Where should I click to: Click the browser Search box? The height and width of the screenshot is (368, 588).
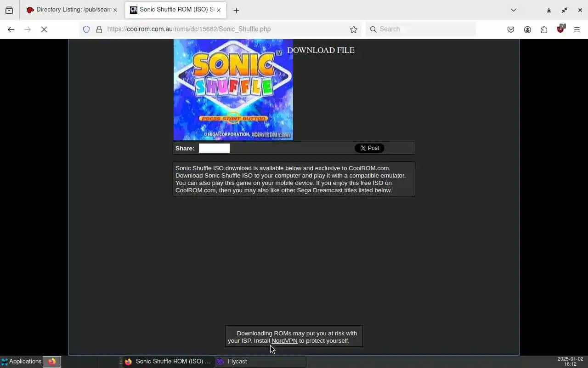[x=421, y=29]
